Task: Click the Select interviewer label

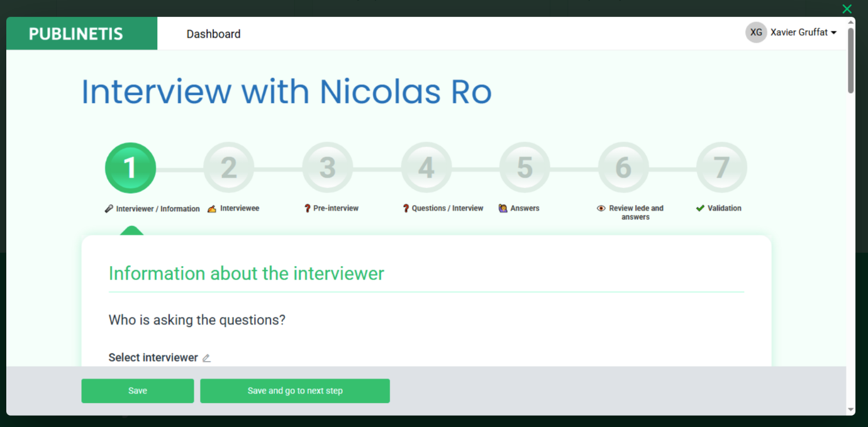Action: pos(153,357)
